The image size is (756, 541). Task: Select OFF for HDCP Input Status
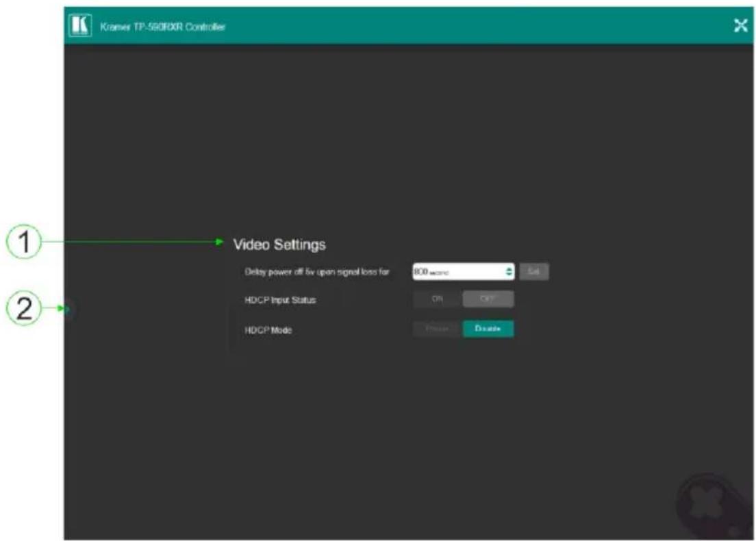pyautogui.click(x=488, y=299)
